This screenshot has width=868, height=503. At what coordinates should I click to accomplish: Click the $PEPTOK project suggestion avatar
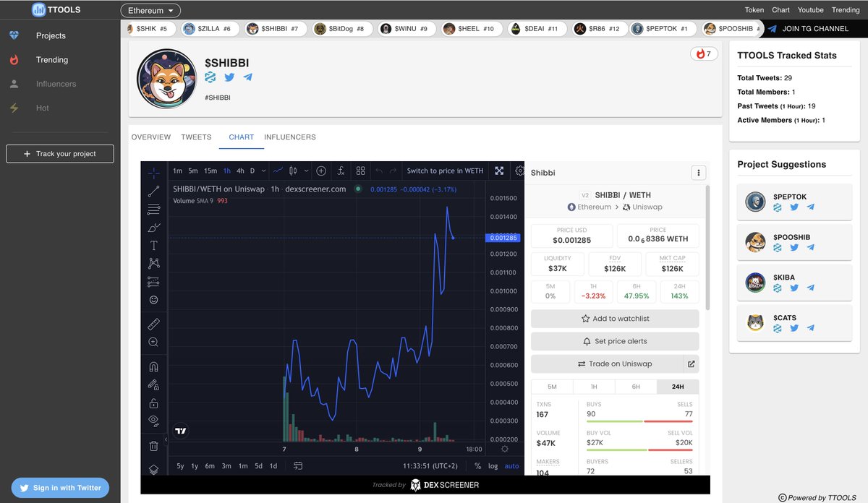pyautogui.click(x=755, y=202)
